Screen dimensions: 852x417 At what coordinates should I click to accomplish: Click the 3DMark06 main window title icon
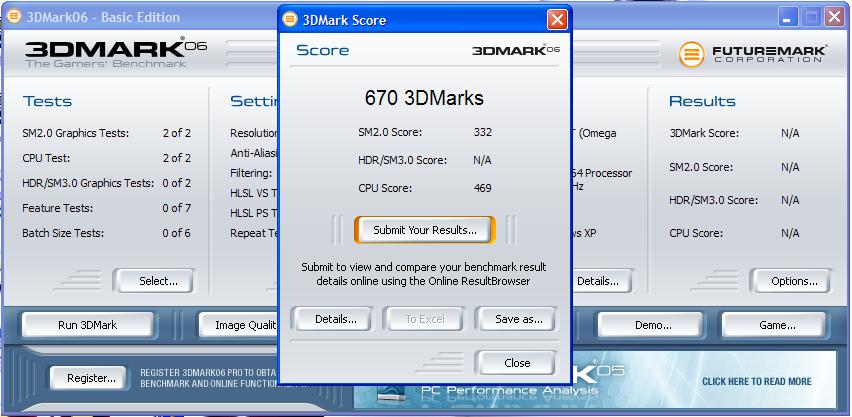(x=14, y=16)
